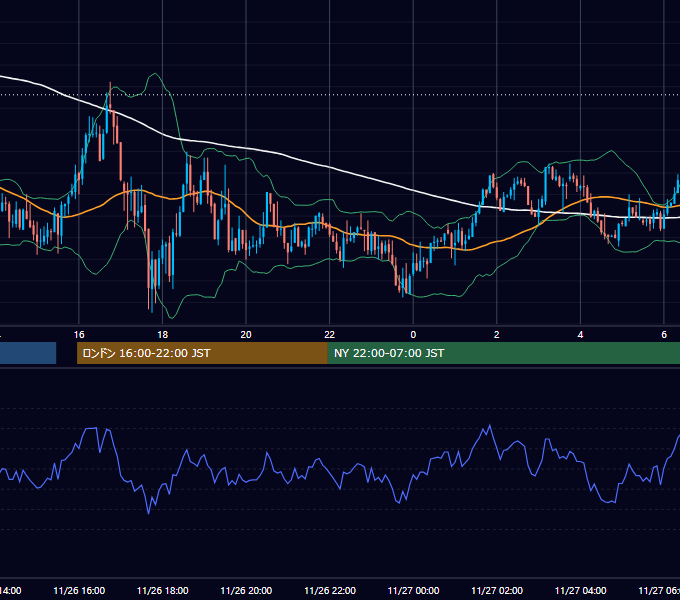Click the 11/26 16:00 time axis label
The image size is (680, 600).
pos(79,590)
